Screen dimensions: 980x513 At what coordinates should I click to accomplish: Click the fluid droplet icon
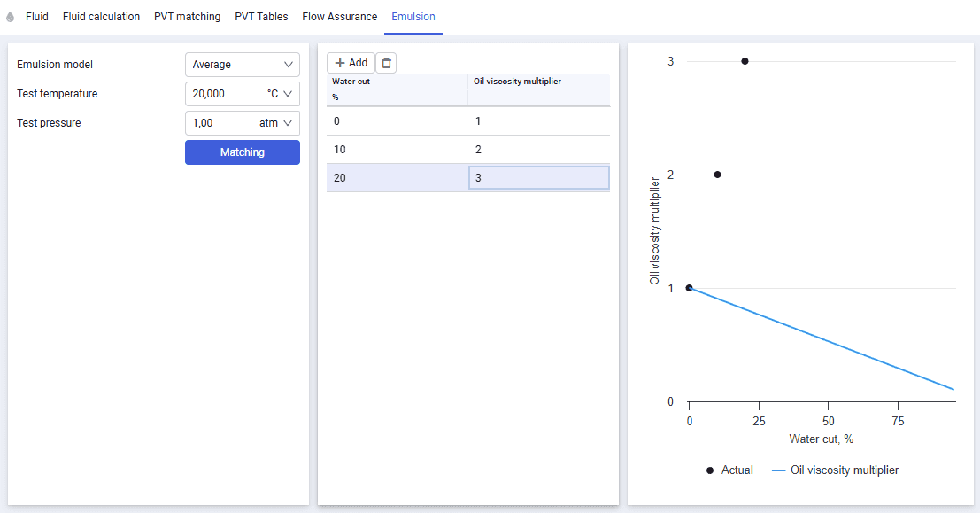(10, 17)
